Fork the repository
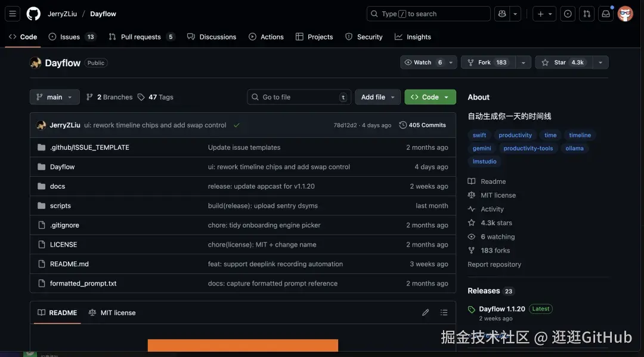 coord(488,63)
